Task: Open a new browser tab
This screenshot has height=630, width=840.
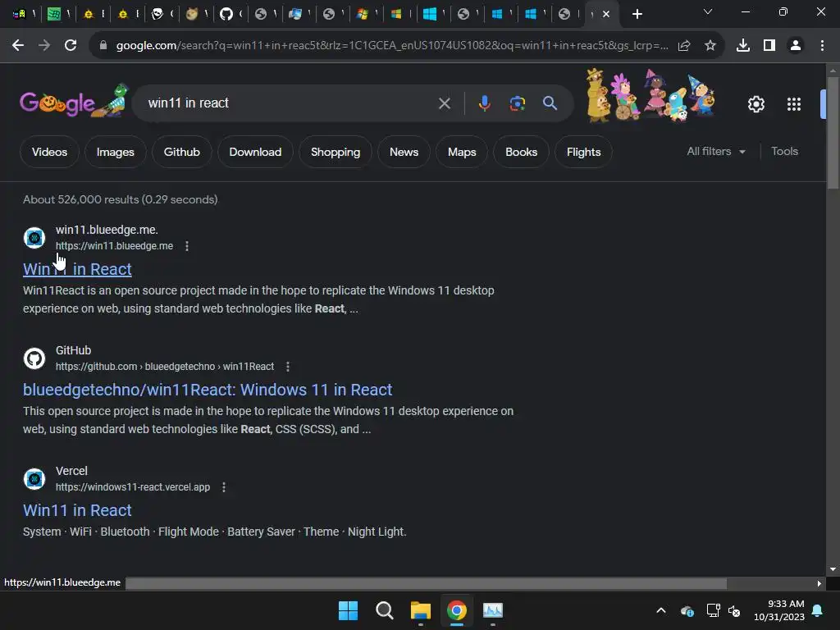Action: [x=637, y=14]
